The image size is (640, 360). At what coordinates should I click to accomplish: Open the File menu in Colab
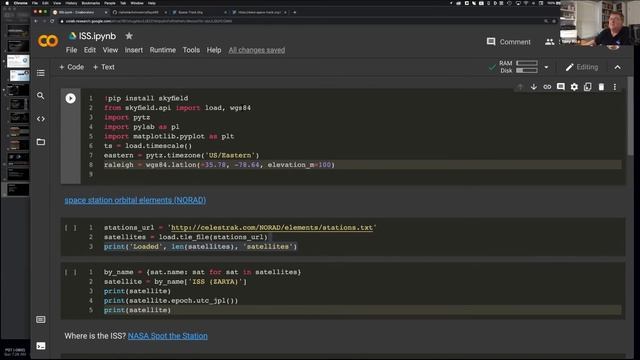click(x=71, y=50)
